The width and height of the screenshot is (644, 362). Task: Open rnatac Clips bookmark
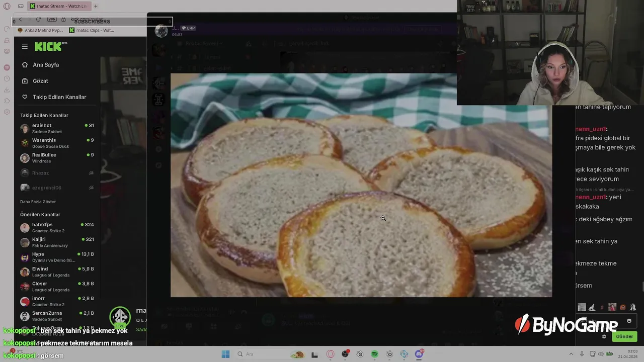click(x=92, y=30)
